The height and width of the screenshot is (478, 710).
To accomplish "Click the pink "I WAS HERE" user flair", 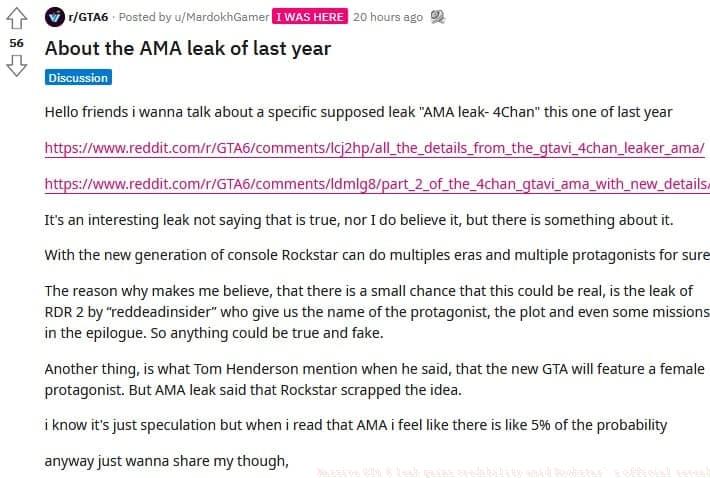I will point(310,17).
